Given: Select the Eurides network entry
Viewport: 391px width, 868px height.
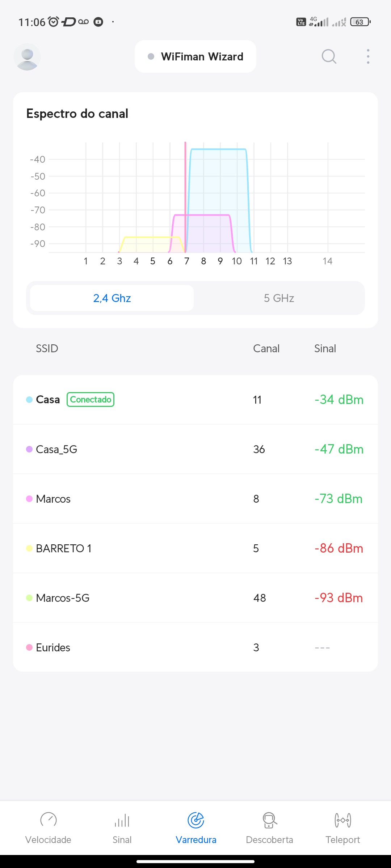Looking at the screenshot, I should pos(195,647).
